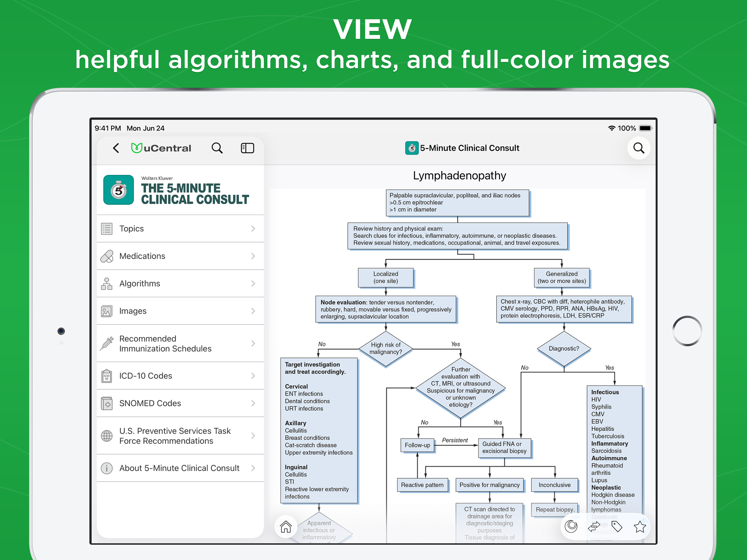The width and height of the screenshot is (747, 560).
Task: Click the large 5-Minute Clinical Consult stopwatch logo
Action: point(119,190)
